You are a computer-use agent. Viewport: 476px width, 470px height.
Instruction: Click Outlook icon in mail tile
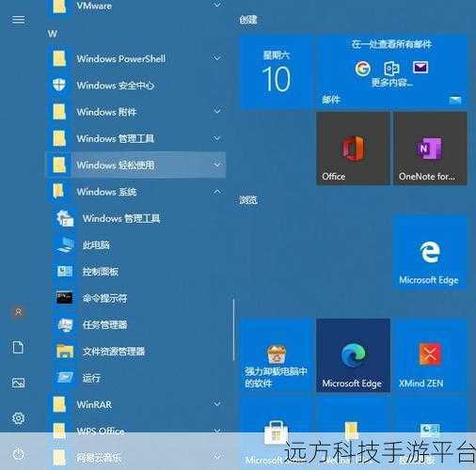click(391, 68)
